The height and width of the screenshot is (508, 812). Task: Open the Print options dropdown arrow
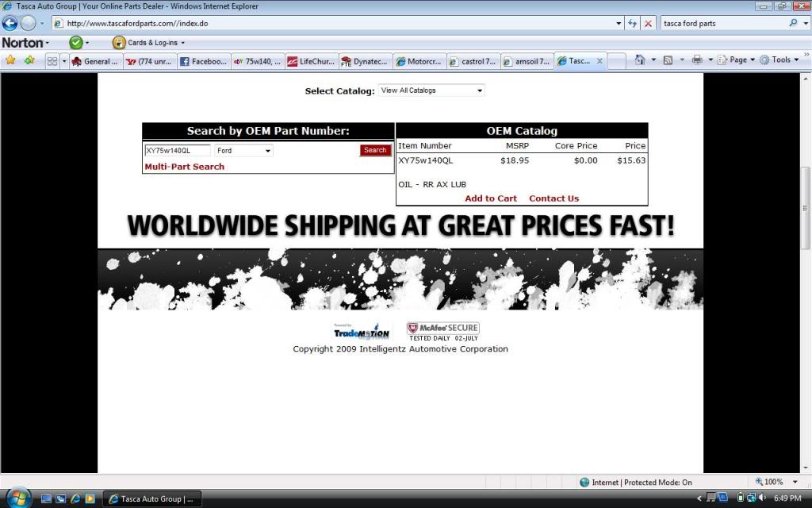coord(710,60)
